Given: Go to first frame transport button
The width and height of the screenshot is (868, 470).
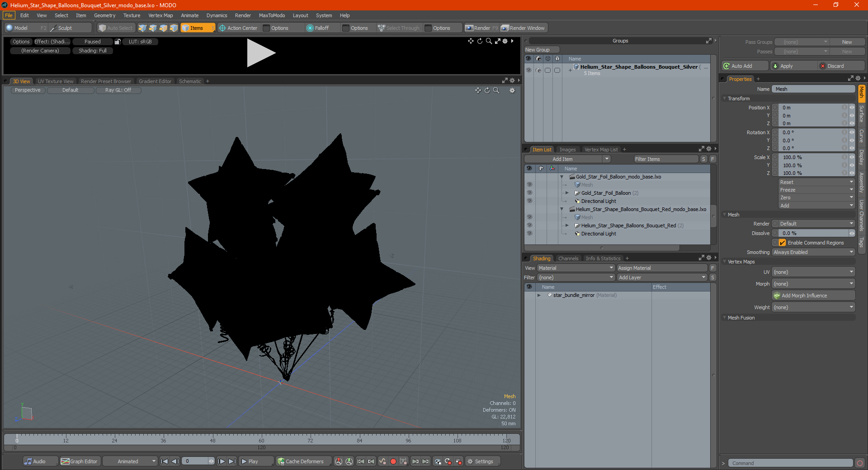Looking at the screenshot, I should (164, 461).
